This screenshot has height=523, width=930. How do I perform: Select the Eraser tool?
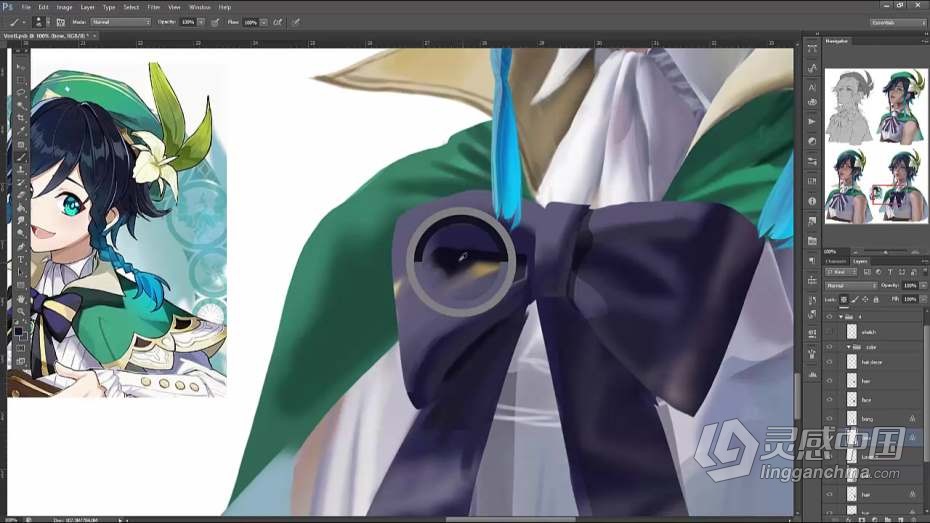(21, 196)
